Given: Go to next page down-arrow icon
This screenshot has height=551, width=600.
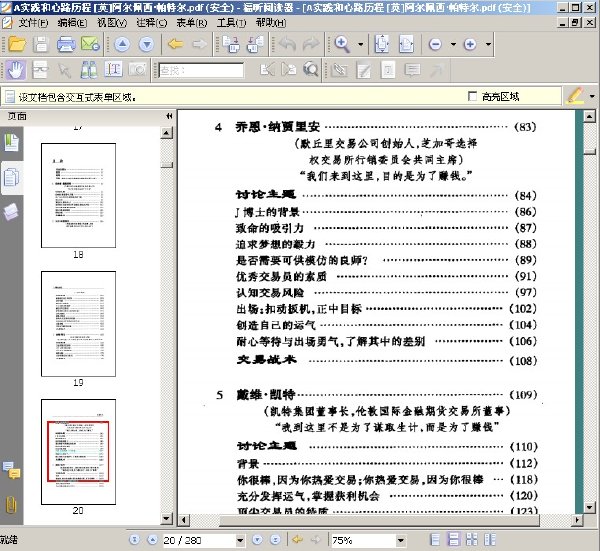Looking at the screenshot, I should 147,44.
